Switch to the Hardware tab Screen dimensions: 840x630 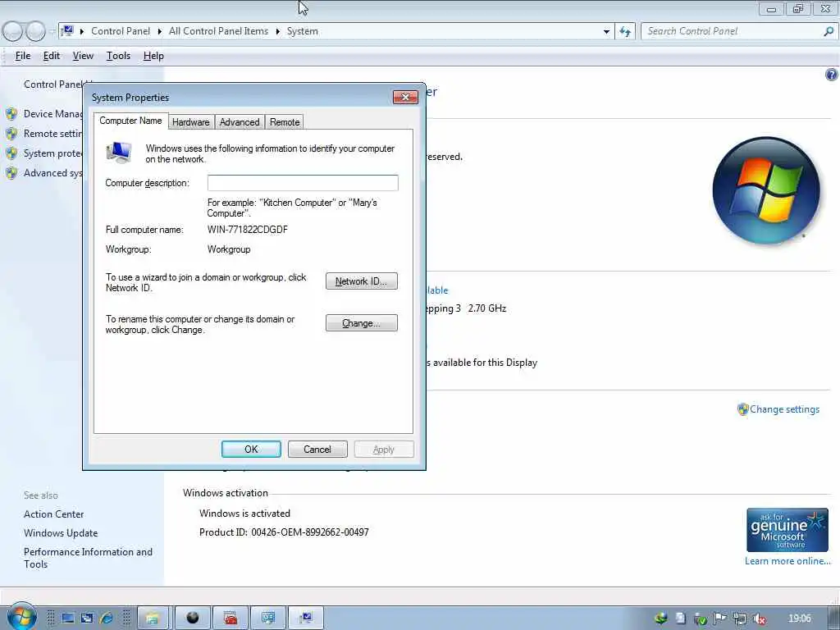click(190, 122)
